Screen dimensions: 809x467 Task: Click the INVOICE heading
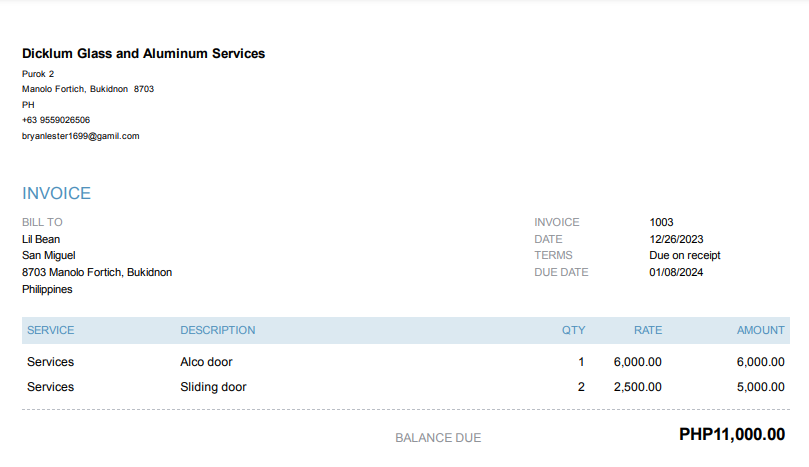56,194
